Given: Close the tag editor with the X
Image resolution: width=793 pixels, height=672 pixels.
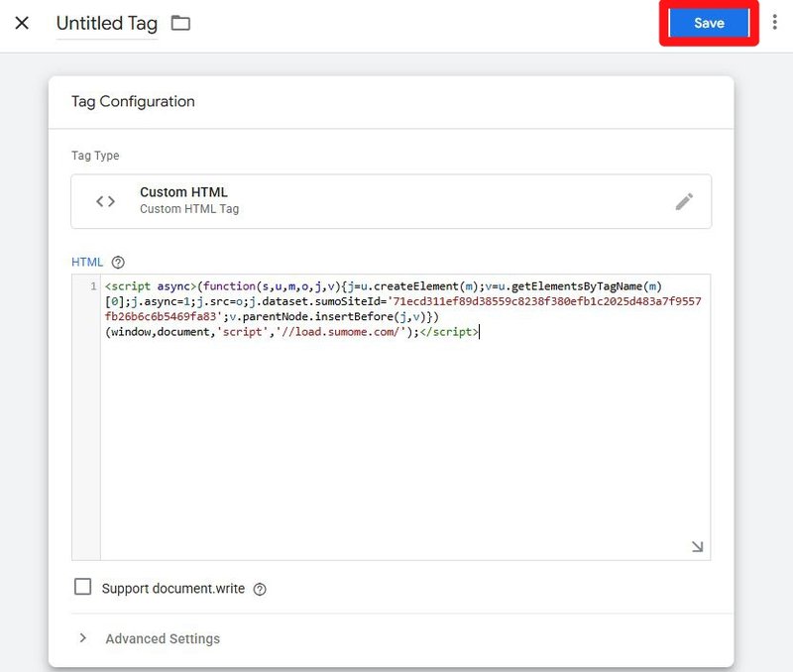Looking at the screenshot, I should [x=22, y=23].
